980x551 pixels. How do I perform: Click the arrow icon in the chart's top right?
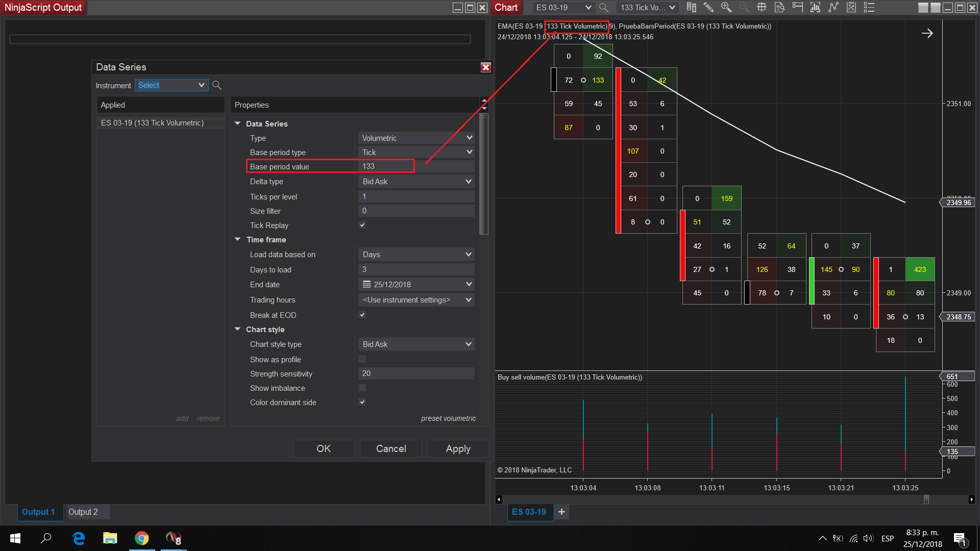pos(927,34)
